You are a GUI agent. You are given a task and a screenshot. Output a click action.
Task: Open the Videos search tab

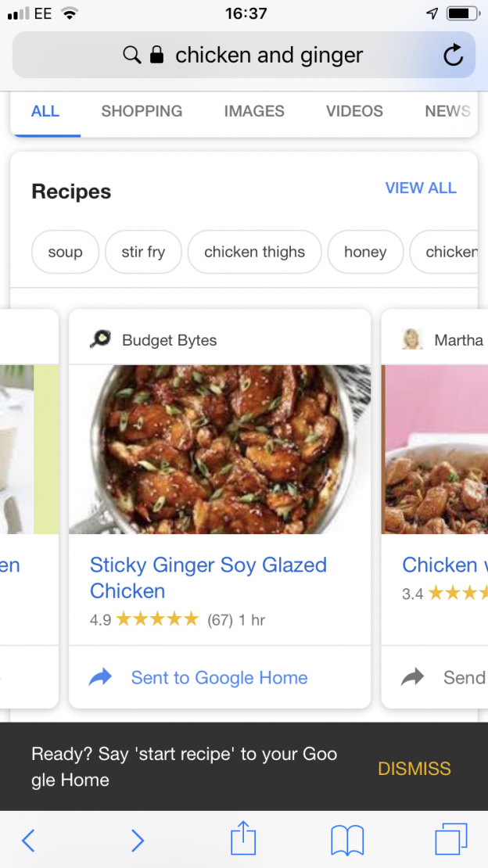[354, 111]
